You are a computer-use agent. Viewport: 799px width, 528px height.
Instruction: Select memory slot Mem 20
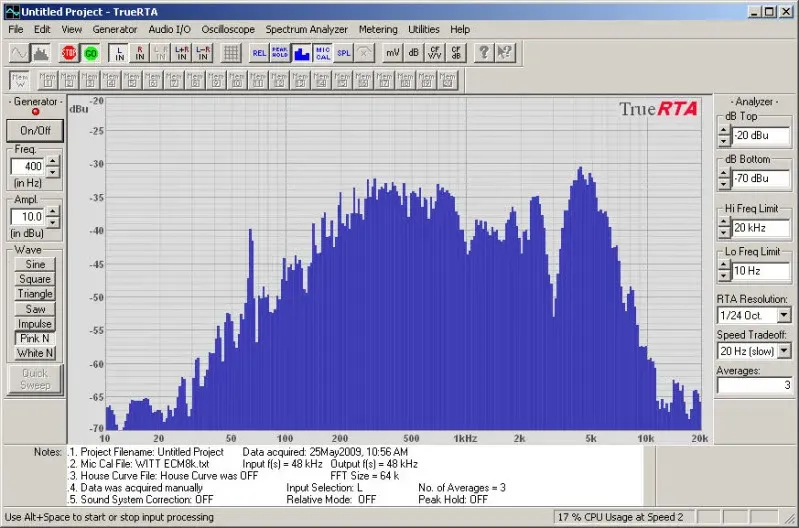(447, 81)
